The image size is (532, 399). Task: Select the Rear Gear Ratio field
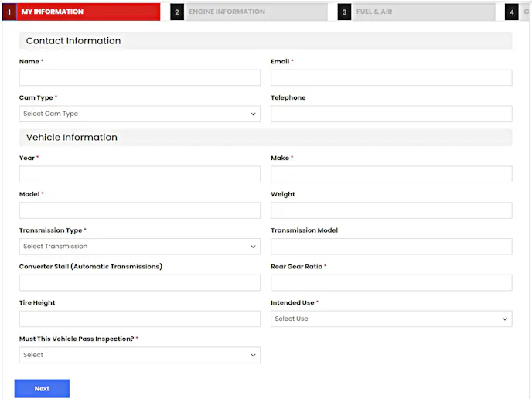point(391,282)
